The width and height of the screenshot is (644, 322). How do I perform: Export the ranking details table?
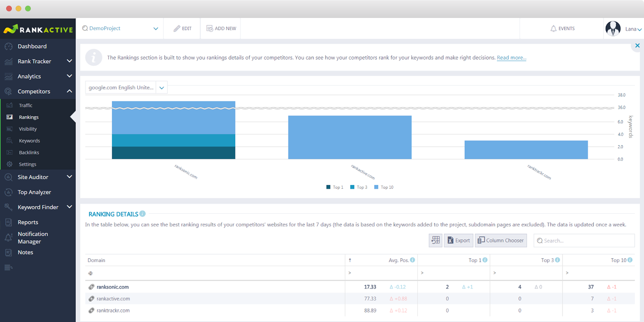pyautogui.click(x=458, y=240)
